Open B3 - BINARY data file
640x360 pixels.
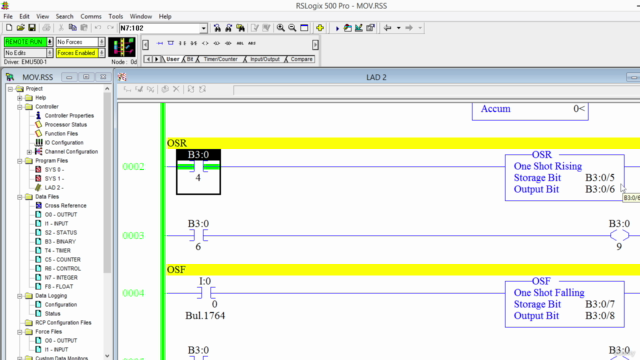[56, 242]
